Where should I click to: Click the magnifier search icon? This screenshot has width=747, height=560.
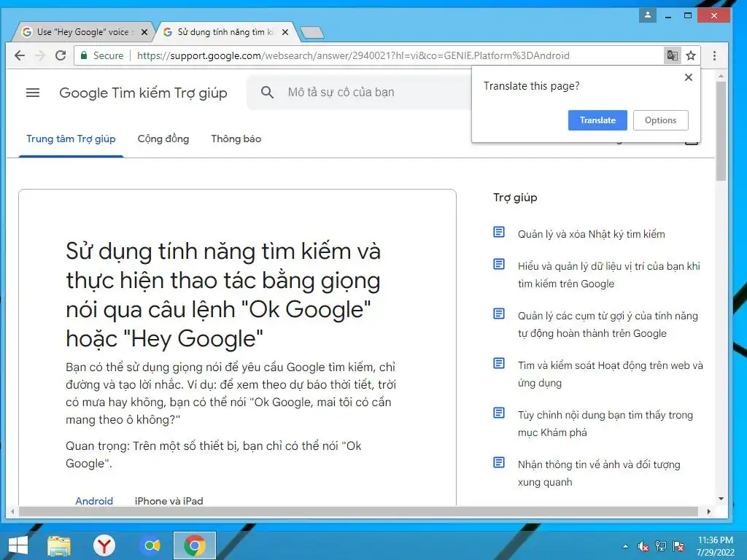tap(267, 93)
